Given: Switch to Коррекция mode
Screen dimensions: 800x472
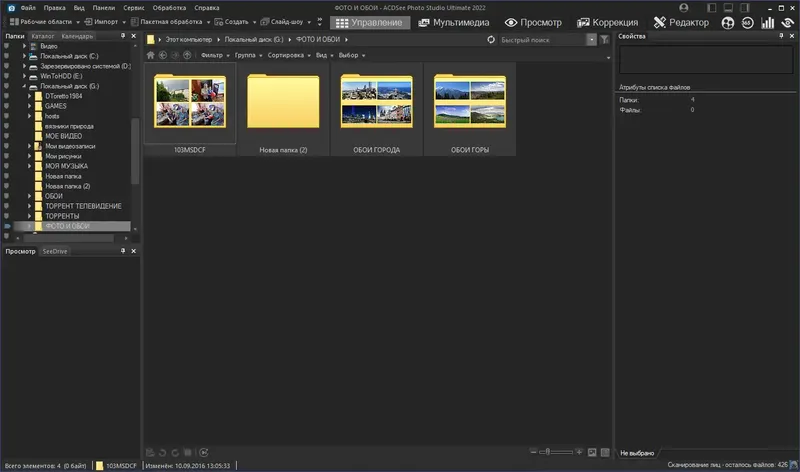Looking at the screenshot, I should coord(607,22).
